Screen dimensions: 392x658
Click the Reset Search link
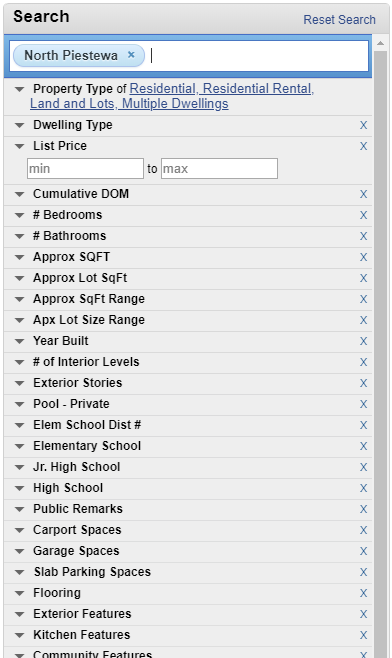tap(339, 20)
